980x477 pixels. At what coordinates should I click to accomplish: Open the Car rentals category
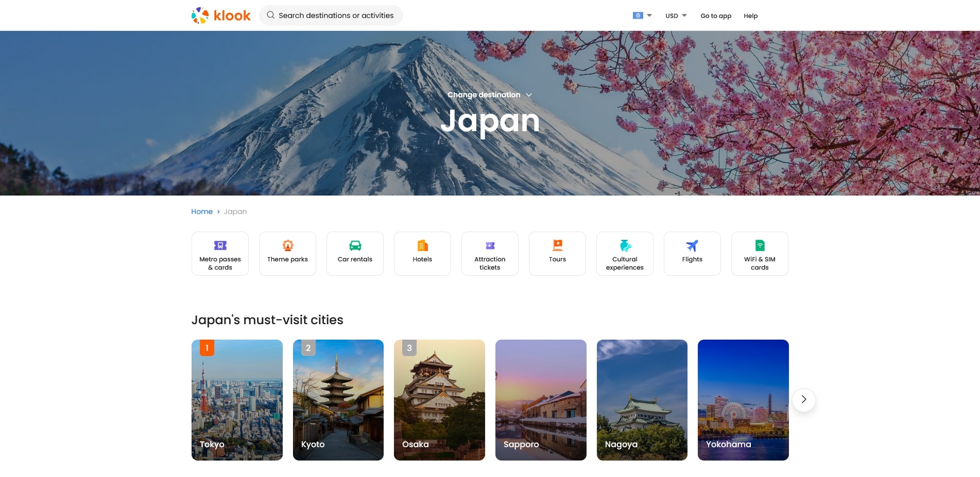[355, 254]
